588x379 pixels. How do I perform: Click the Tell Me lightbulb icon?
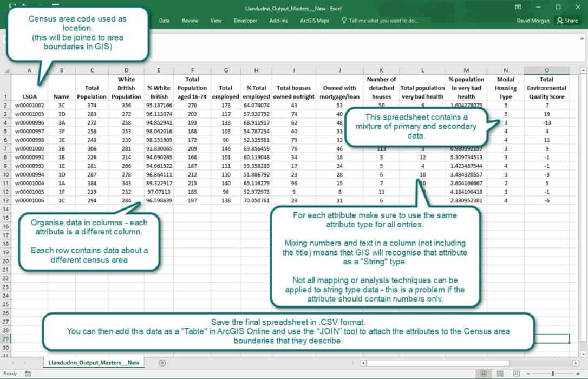click(x=343, y=21)
